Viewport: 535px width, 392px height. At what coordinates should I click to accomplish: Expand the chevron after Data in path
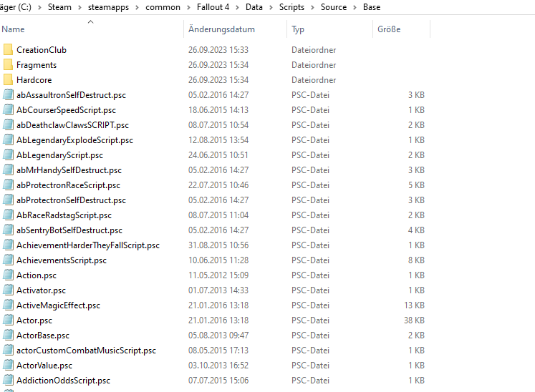point(271,7)
